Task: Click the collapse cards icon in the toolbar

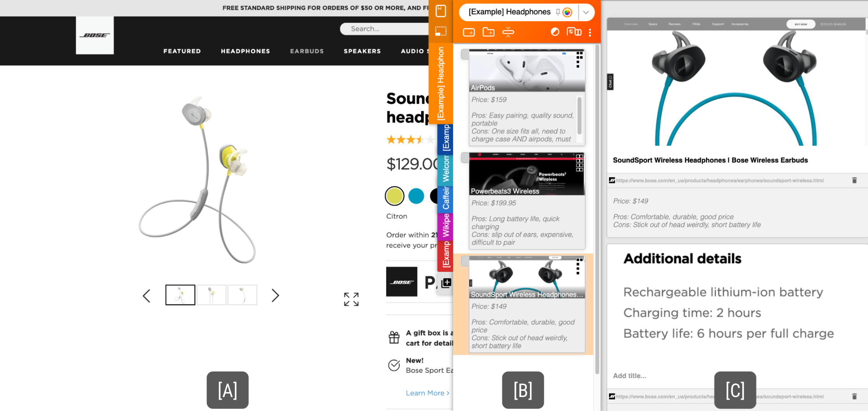Action: tap(508, 32)
